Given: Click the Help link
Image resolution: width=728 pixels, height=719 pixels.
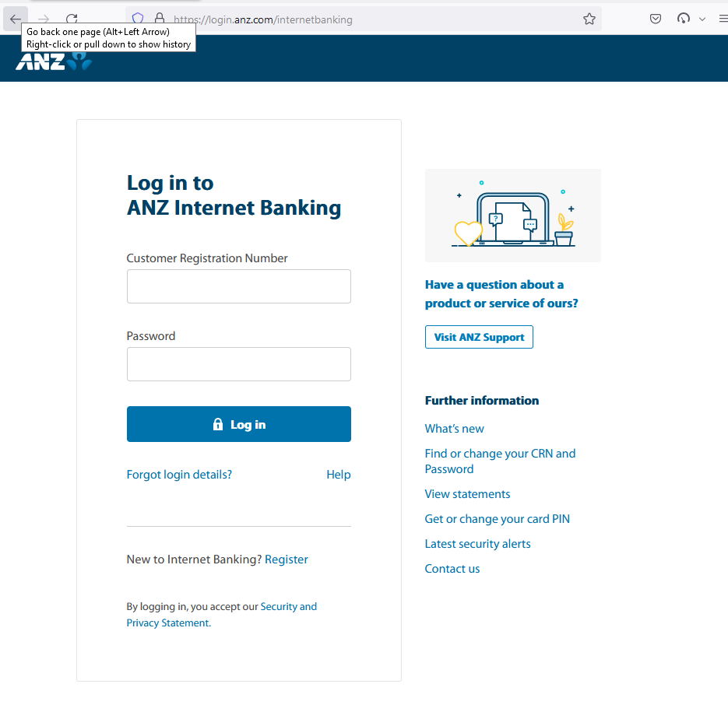Looking at the screenshot, I should coord(339,474).
